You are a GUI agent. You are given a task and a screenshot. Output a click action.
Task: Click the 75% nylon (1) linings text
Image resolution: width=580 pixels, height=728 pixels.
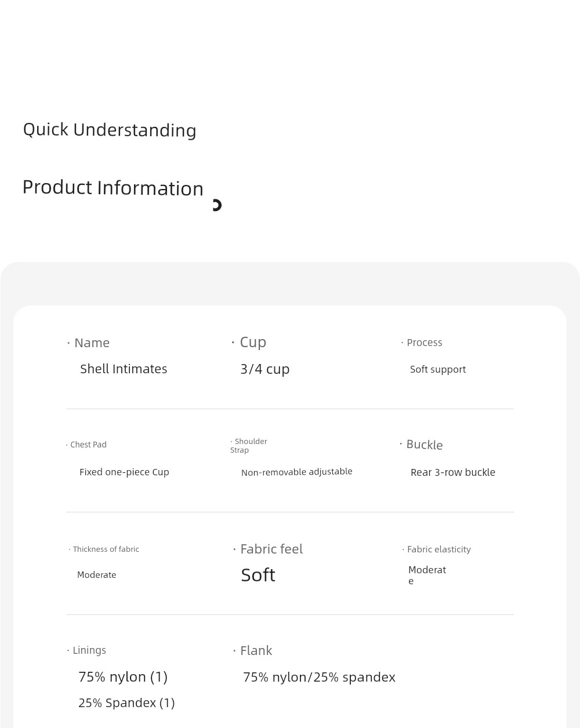(123, 677)
